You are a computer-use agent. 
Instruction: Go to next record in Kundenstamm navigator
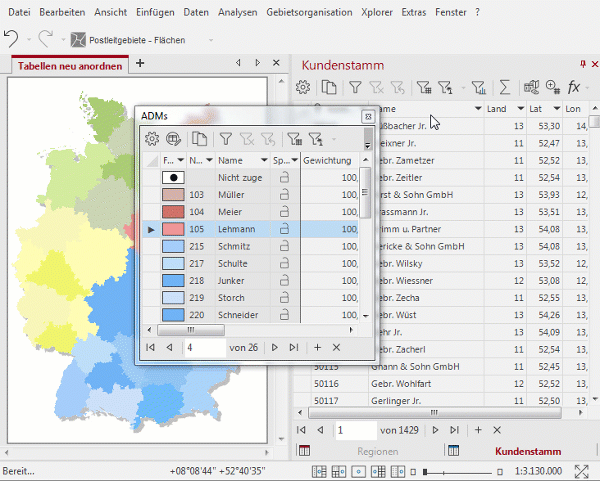click(435, 430)
